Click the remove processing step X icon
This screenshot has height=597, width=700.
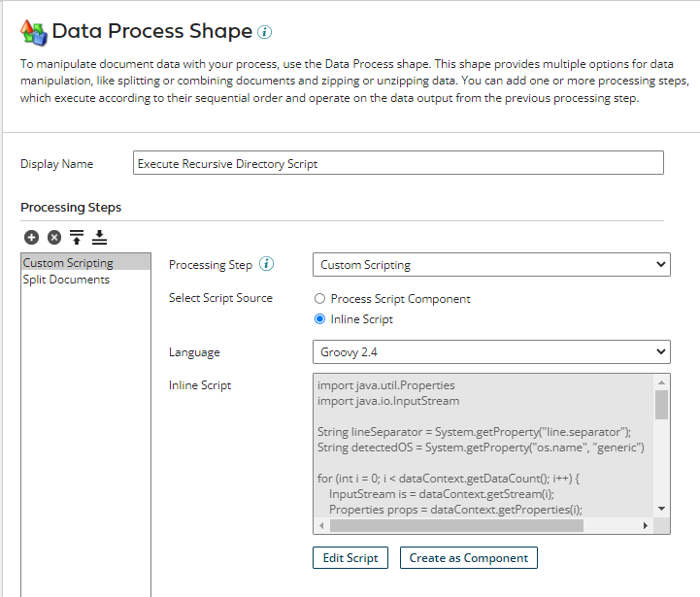click(x=54, y=237)
